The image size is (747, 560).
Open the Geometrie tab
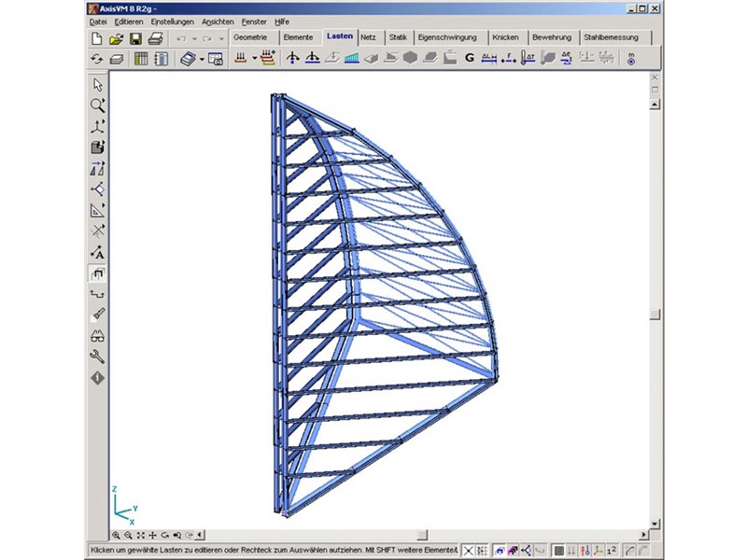[x=255, y=37]
